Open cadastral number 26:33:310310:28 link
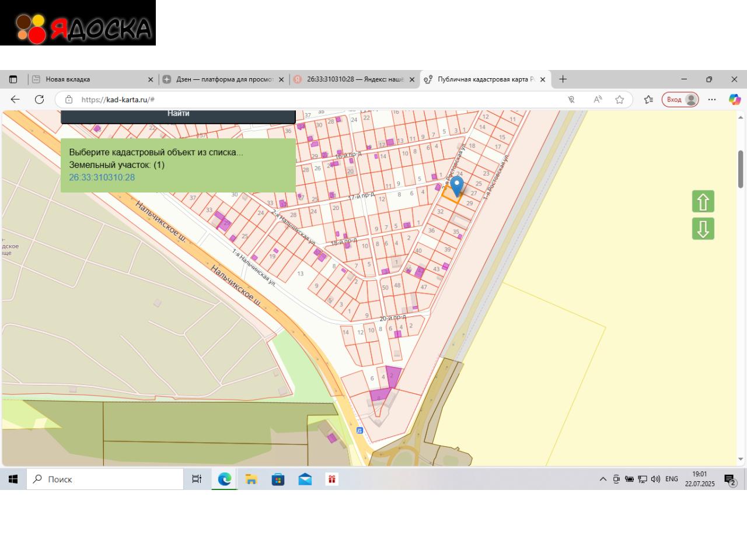747x560 pixels. click(102, 177)
